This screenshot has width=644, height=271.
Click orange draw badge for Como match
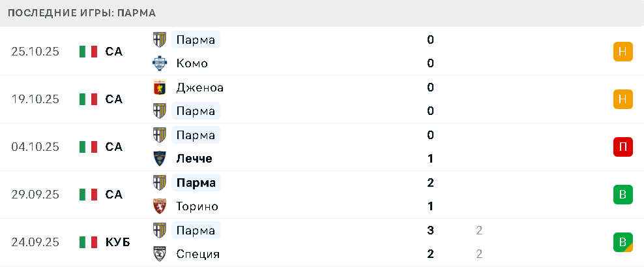(x=623, y=52)
